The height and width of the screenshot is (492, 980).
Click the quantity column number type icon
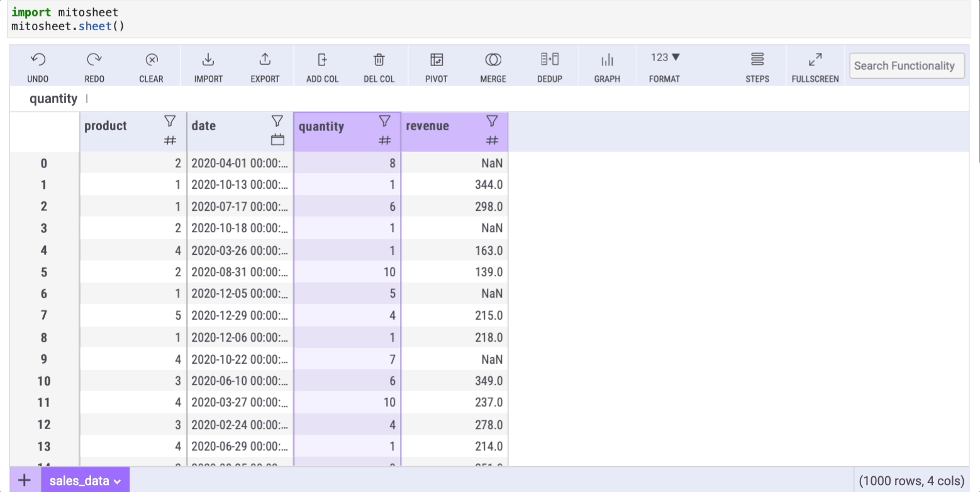click(385, 141)
